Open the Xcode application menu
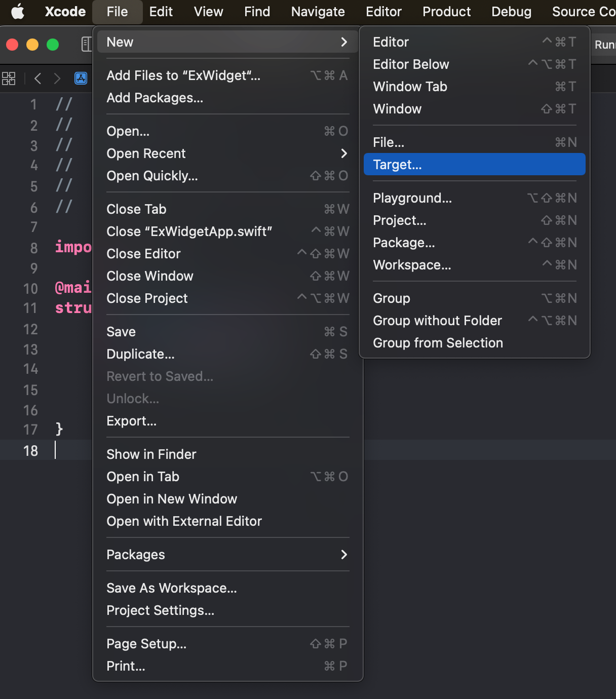 (x=65, y=11)
